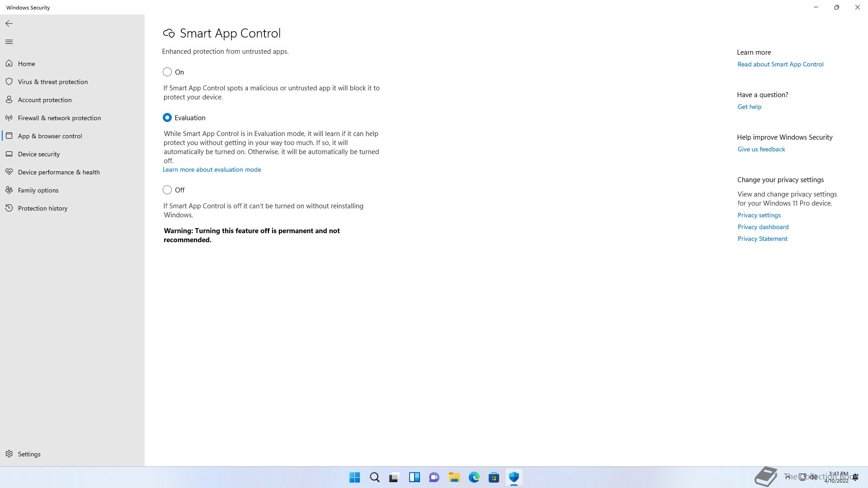The image size is (868, 488).
Task: Go to Virus & threat protection
Action: pyautogui.click(x=72, y=82)
